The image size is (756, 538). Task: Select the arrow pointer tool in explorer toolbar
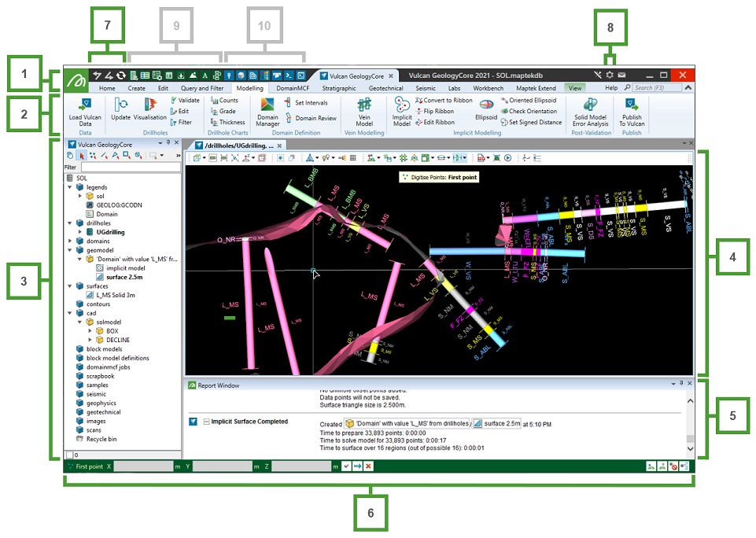(x=82, y=155)
